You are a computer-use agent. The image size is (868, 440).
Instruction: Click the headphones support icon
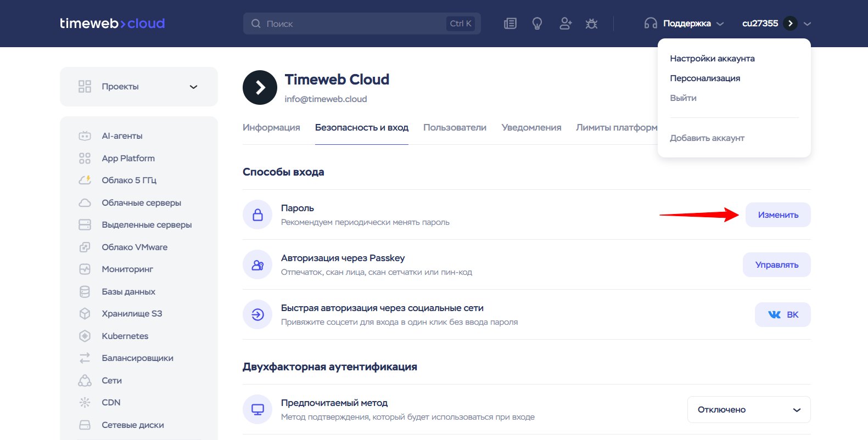point(651,24)
